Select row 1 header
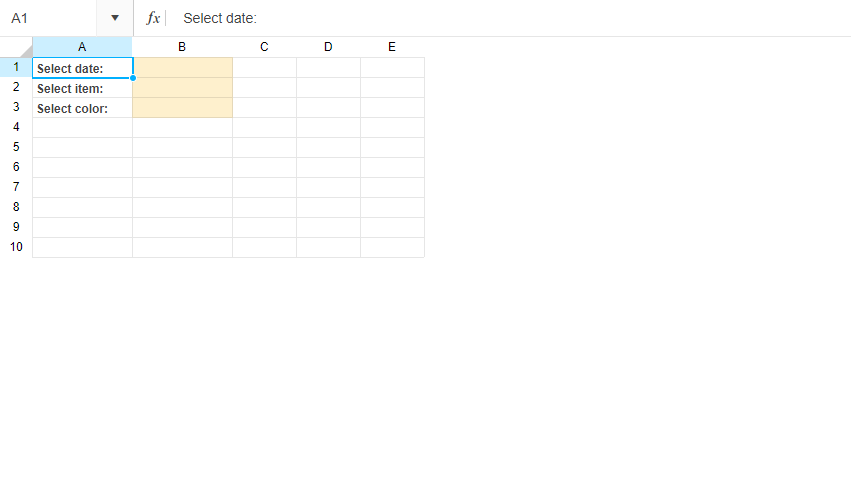 point(16,67)
